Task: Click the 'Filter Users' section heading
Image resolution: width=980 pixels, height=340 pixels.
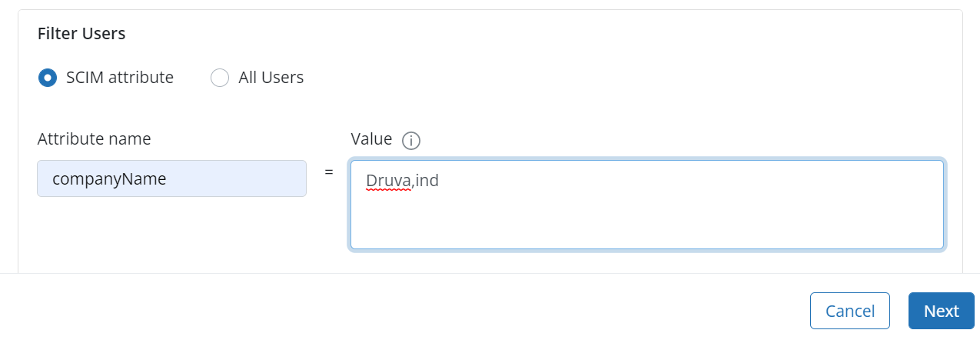Action: pos(81,34)
